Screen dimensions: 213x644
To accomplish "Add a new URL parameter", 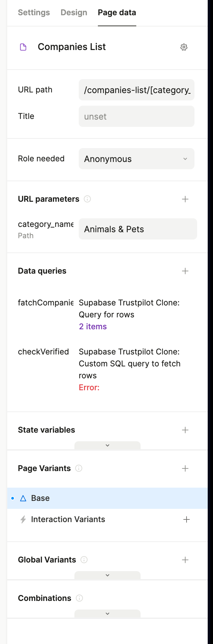I will 185,199.
